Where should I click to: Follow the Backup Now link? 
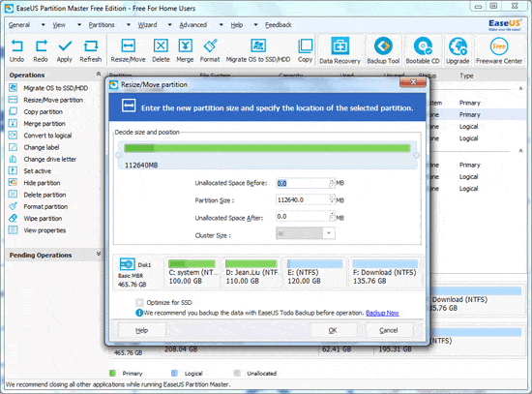[382, 313]
